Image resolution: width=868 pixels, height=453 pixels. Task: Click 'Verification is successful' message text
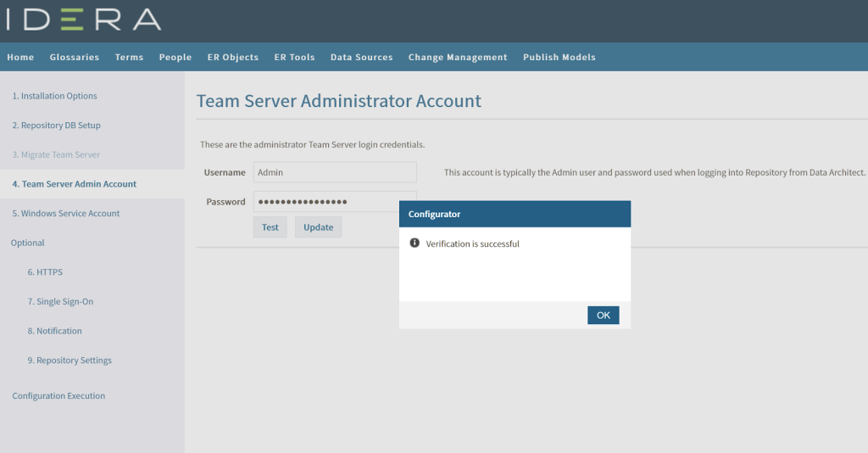[473, 243]
